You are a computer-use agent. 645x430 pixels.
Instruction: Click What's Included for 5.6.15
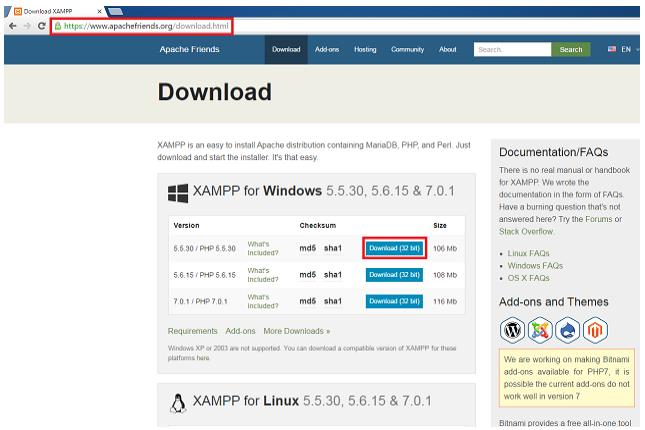[263, 274]
